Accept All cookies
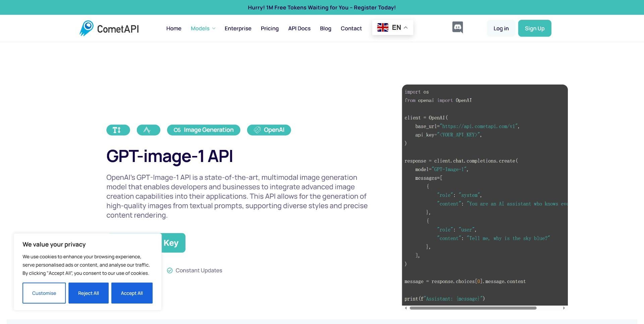644x324 pixels. pyautogui.click(x=132, y=293)
